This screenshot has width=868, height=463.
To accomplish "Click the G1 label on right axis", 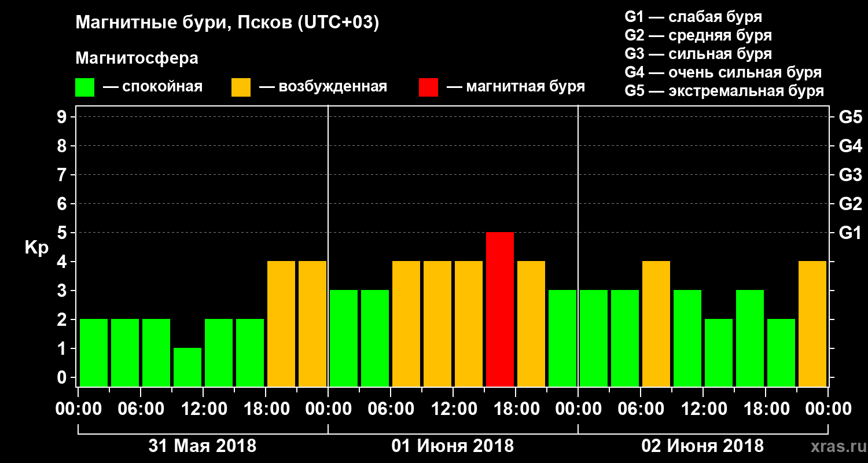I will 850,233.
